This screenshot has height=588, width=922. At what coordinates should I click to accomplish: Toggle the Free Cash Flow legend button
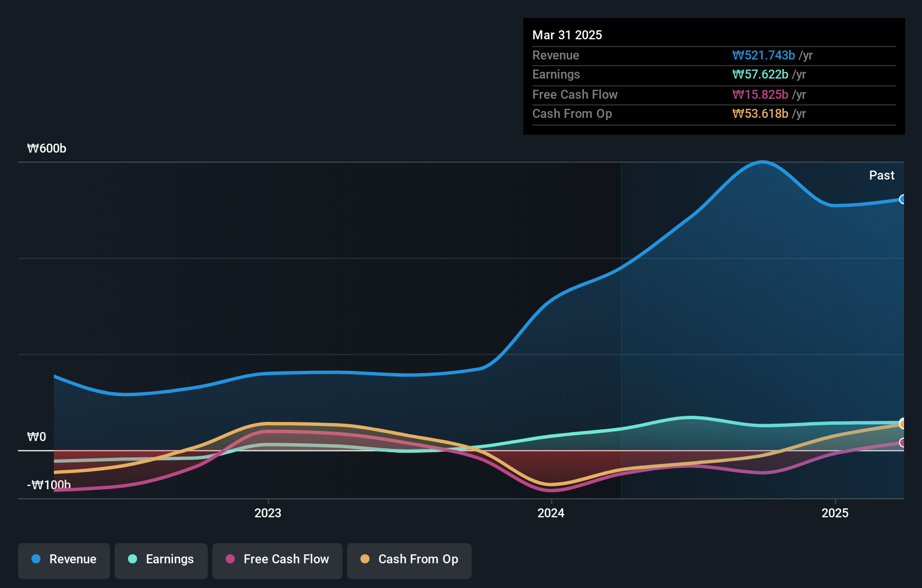(x=277, y=561)
